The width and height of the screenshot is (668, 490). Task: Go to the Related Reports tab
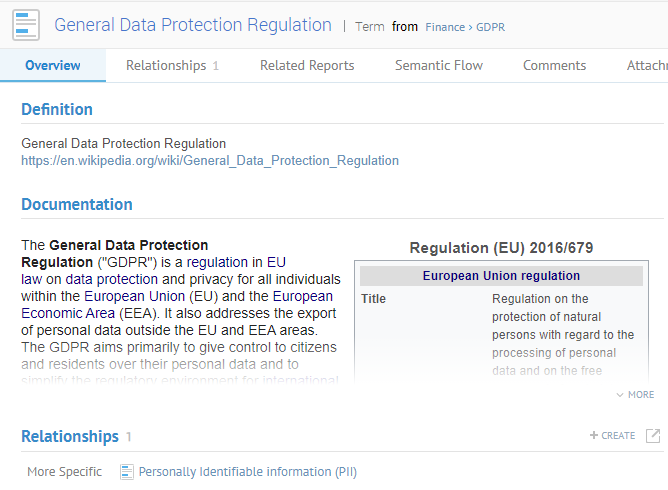[x=307, y=66]
